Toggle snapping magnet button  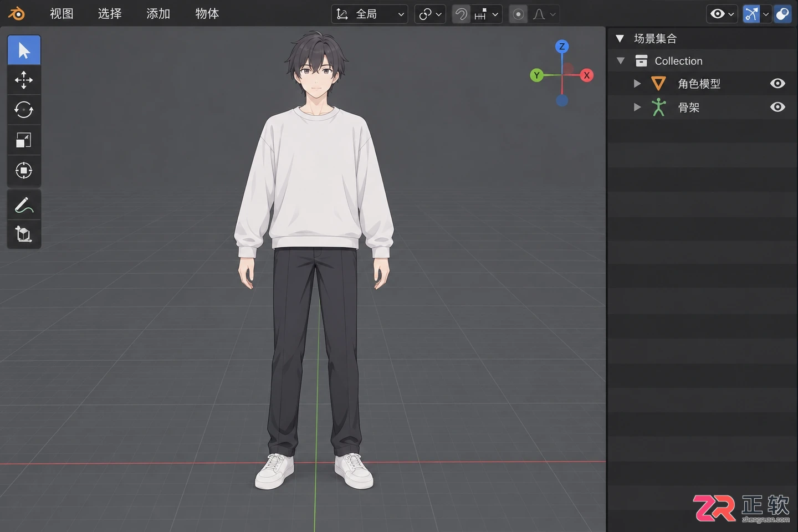461,14
